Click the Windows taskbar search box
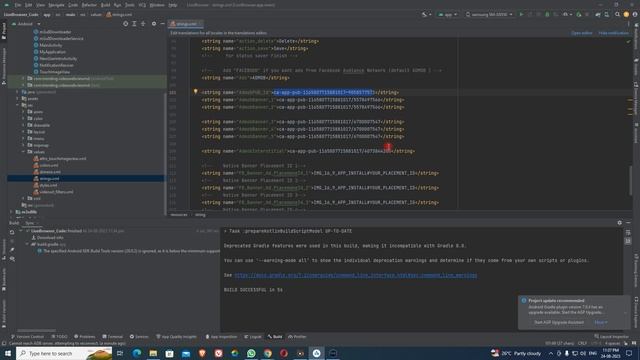 coord(64,353)
